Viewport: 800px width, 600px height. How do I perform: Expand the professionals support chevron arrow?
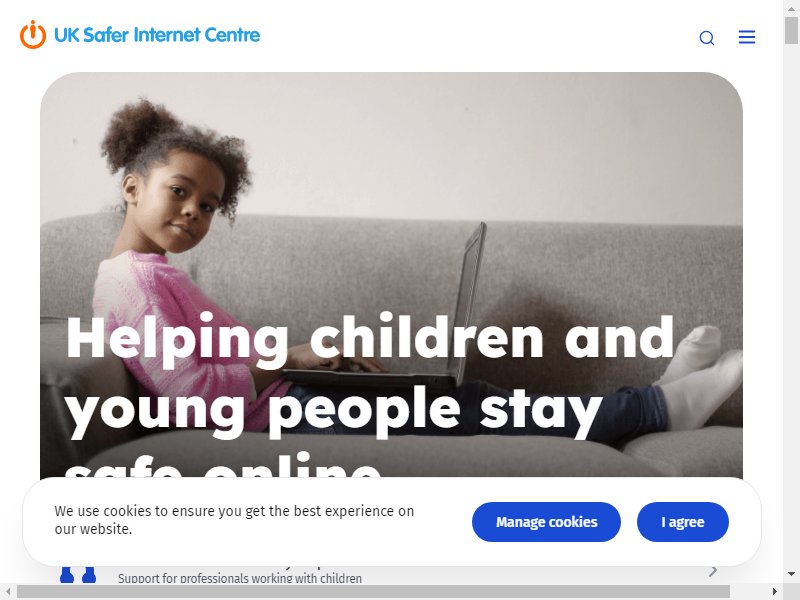tap(713, 571)
